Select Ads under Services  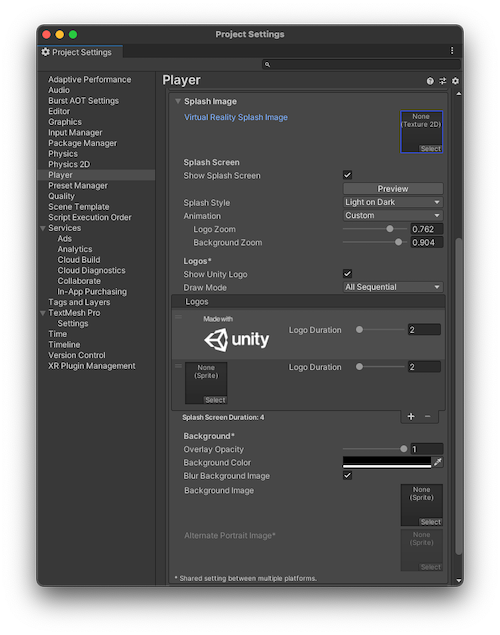click(64, 239)
